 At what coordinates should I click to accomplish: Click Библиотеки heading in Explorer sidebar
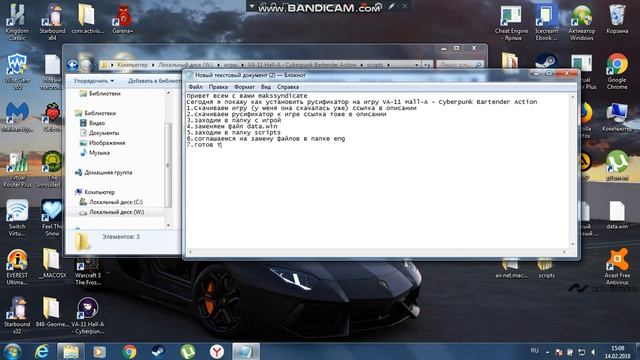100,113
